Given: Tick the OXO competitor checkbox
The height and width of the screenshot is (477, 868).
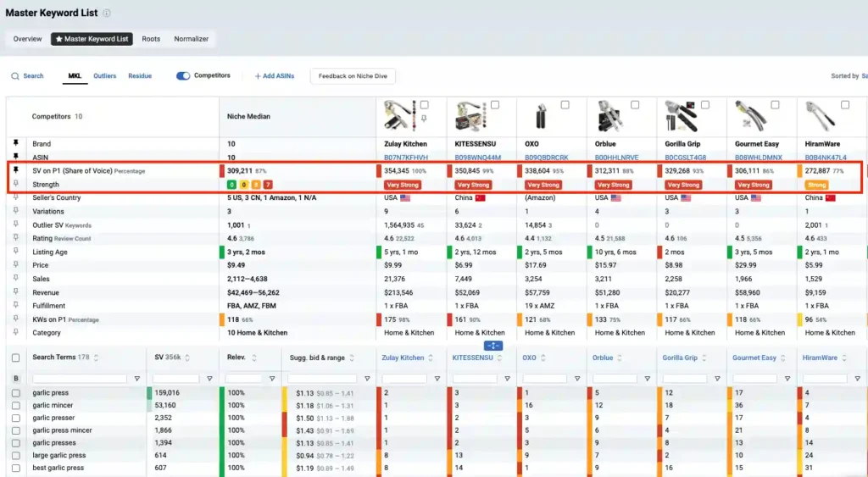Looking at the screenshot, I should click(565, 105).
